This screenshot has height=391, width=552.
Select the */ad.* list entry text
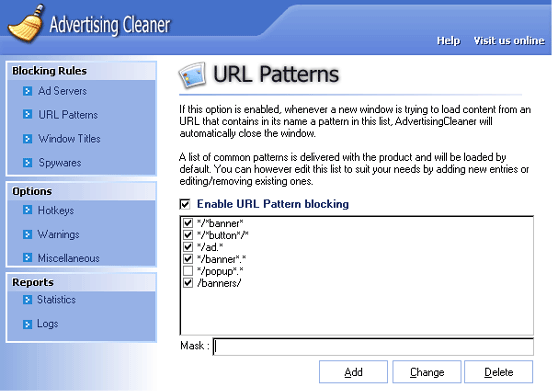[x=210, y=247]
